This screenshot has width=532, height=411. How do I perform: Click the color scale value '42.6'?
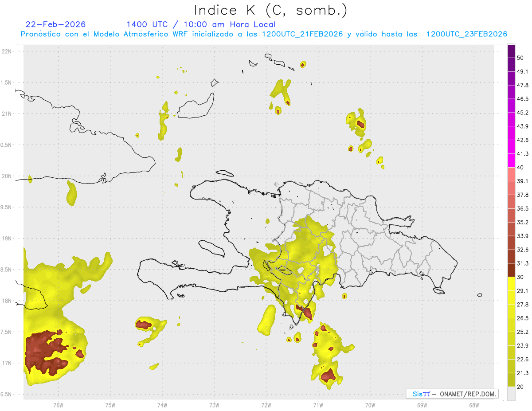coord(523,140)
